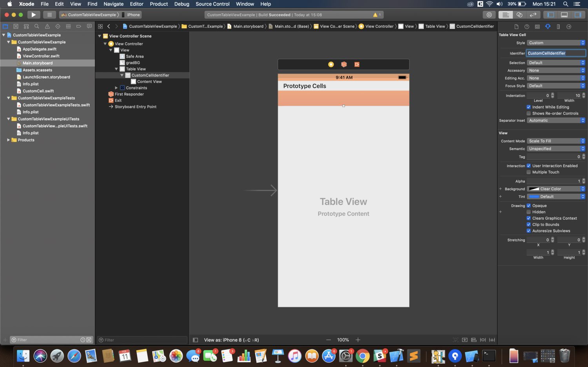Enable the Hidden checkbox
This screenshot has width=588, height=367.
(528, 212)
